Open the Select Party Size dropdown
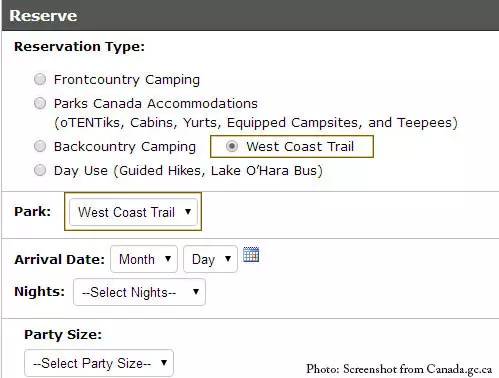This screenshot has width=499, height=378. click(x=99, y=363)
